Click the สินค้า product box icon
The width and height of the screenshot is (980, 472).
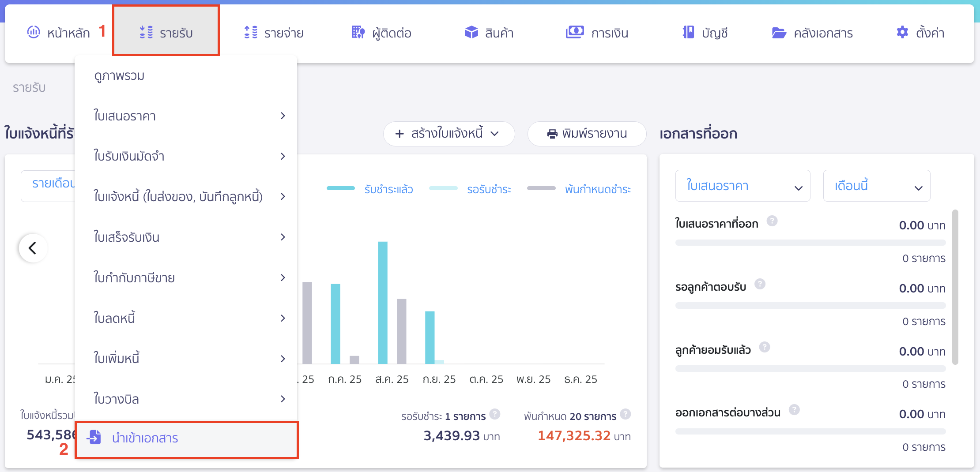click(471, 32)
